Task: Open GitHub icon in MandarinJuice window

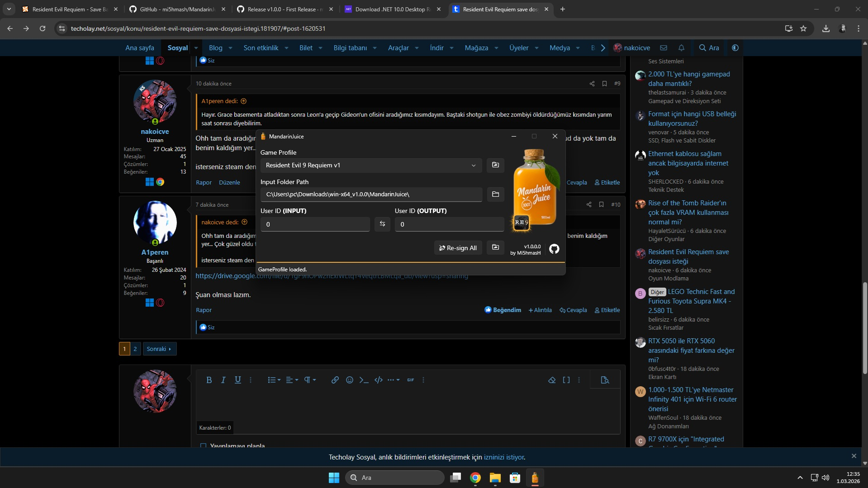Action: click(x=554, y=249)
